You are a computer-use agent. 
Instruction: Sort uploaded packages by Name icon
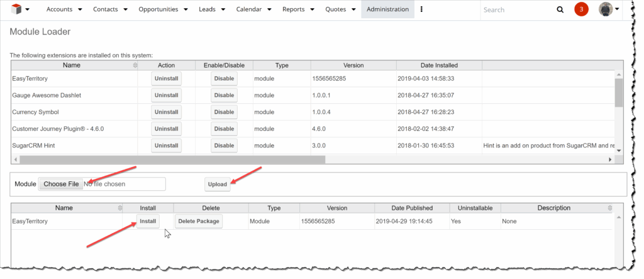[120, 208]
